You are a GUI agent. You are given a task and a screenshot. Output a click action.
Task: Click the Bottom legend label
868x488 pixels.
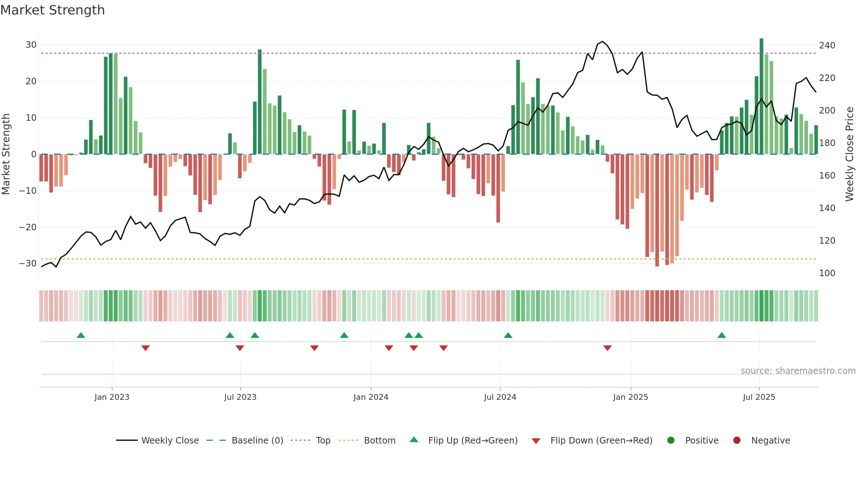pyautogui.click(x=380, y=440)
